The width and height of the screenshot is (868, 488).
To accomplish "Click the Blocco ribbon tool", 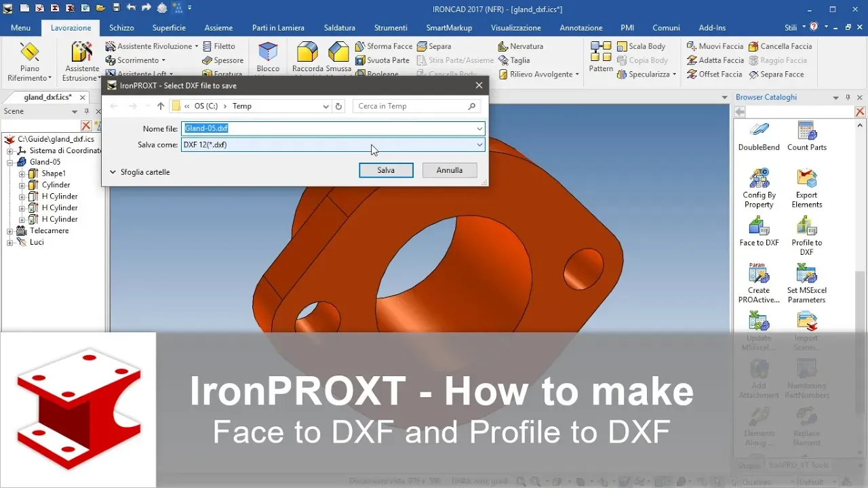I will [x=268, y=58].
